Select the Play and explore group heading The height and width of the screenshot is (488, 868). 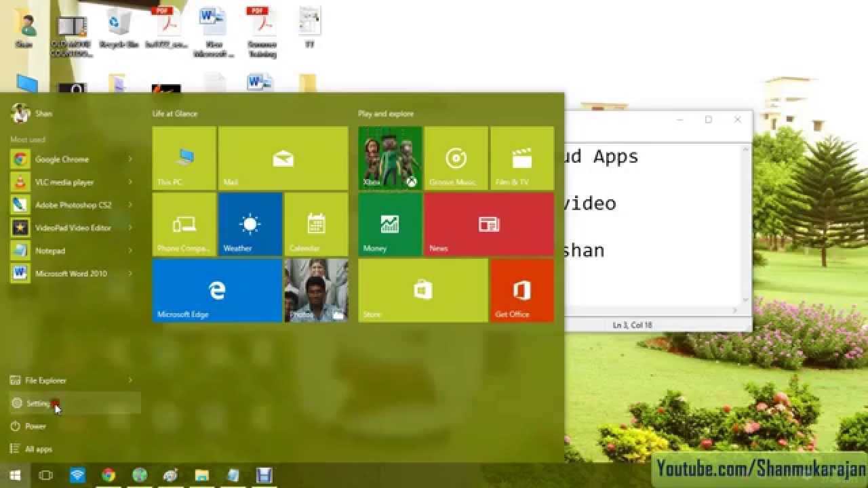[386, 114]
